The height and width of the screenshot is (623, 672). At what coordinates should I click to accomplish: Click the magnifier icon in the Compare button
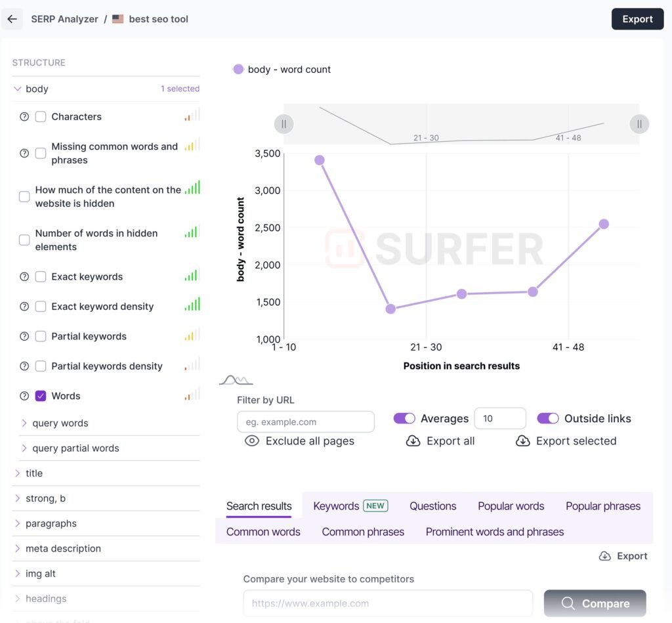[568, 603]
